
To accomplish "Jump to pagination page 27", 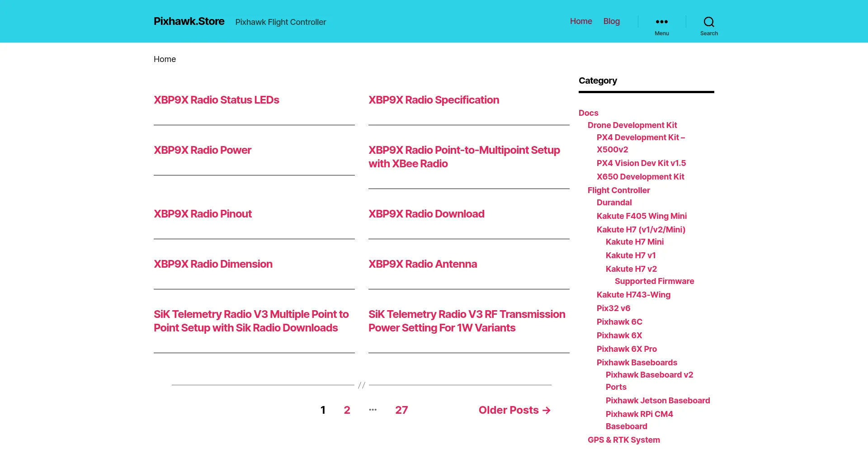I will click(x=401, y=410).
